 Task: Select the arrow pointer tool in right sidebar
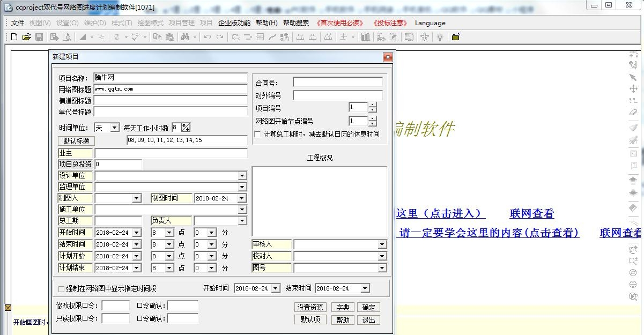(x=633, y=77)
